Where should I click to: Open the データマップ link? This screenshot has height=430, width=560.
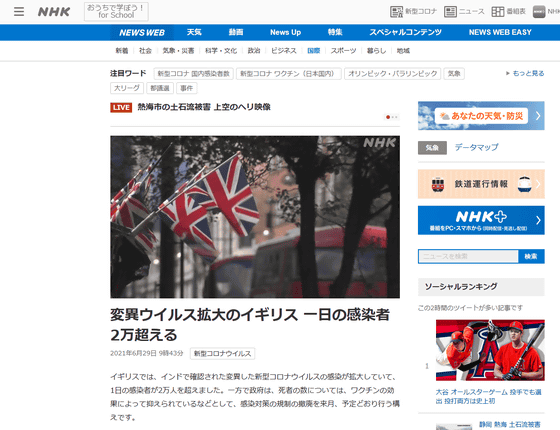[x=476, y=148]
